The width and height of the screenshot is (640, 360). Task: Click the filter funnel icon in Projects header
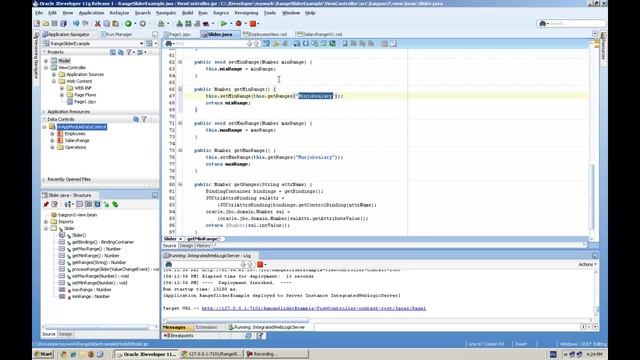coord(129,52)
